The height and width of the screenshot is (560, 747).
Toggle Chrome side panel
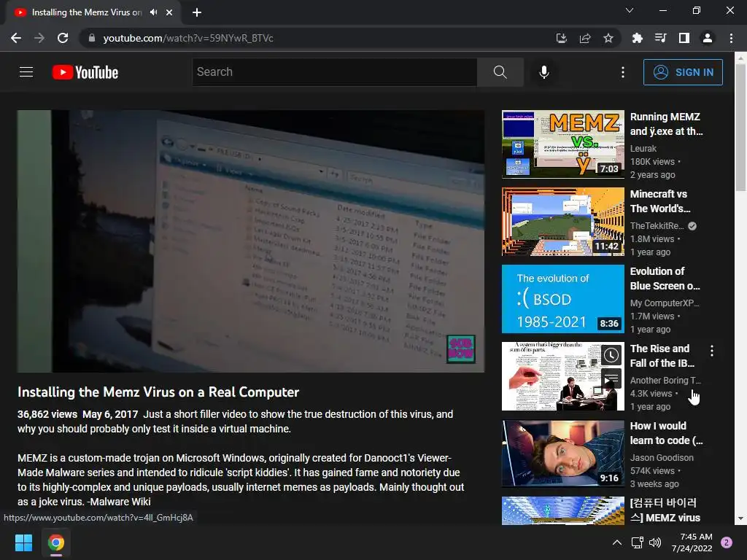pos(684,38)
